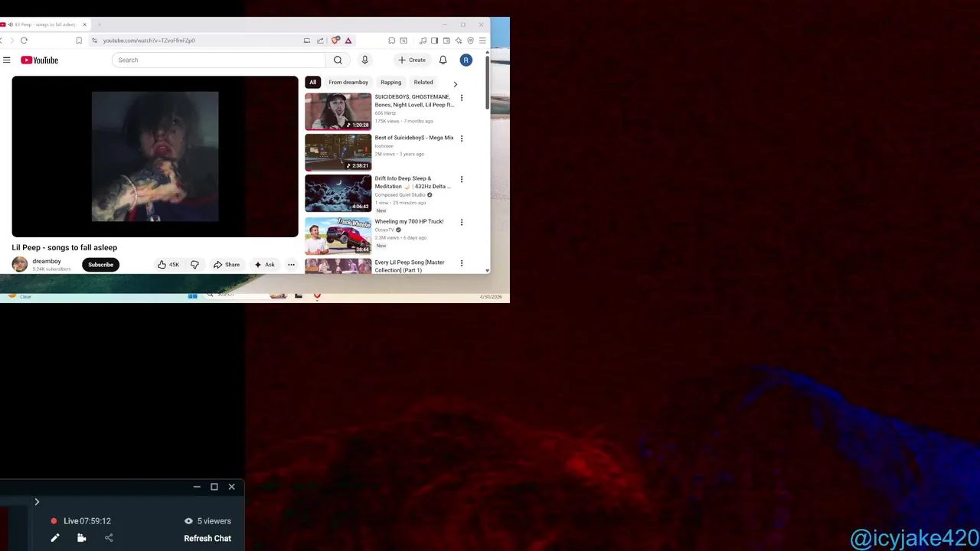This screenshot has width=980, height=551.
Task: Switch to the Lil Peep browser tab
Action: pos(44,24)
